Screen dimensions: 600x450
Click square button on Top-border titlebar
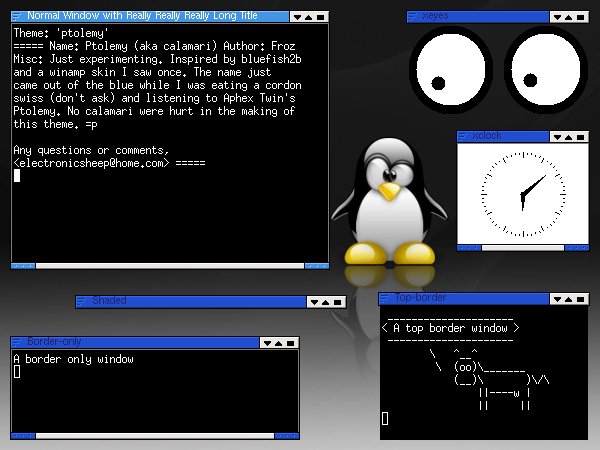(x=581, y=299)
